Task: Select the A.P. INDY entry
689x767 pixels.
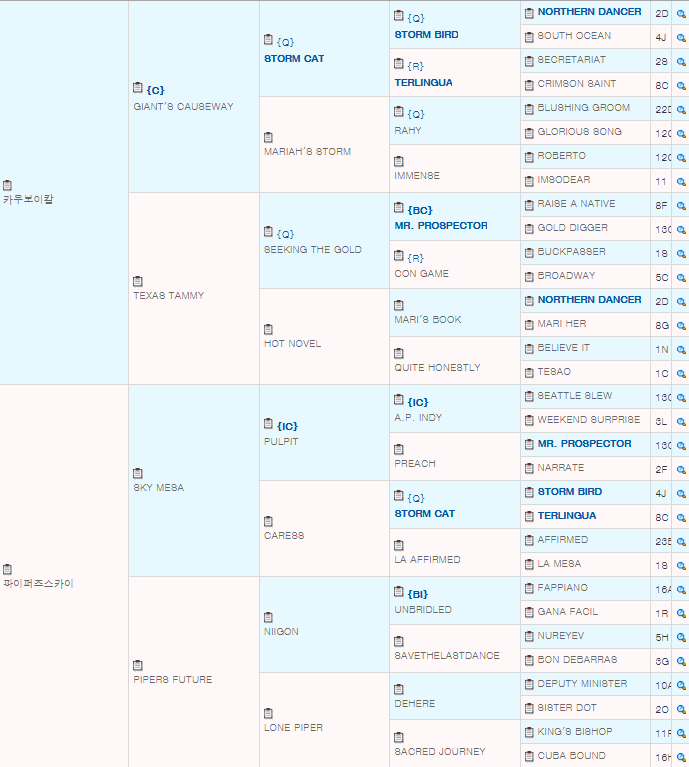Action: (418, 418)
